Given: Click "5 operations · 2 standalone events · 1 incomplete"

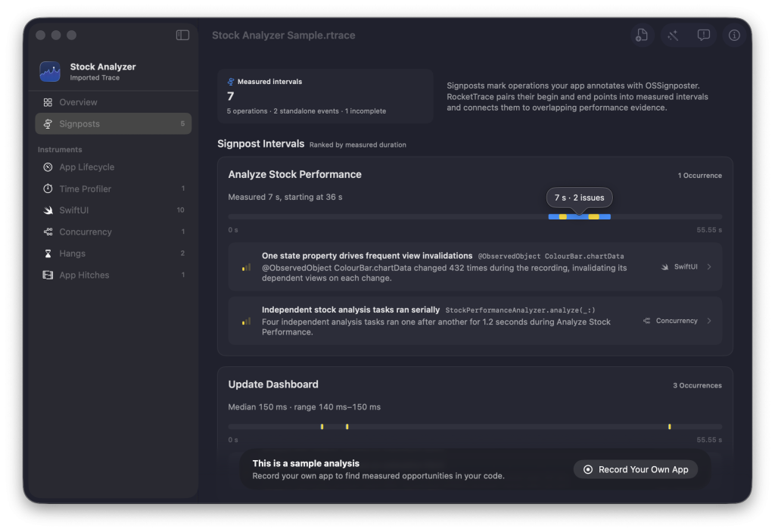Looking at the screenshot, I should [x=307, y=111].
